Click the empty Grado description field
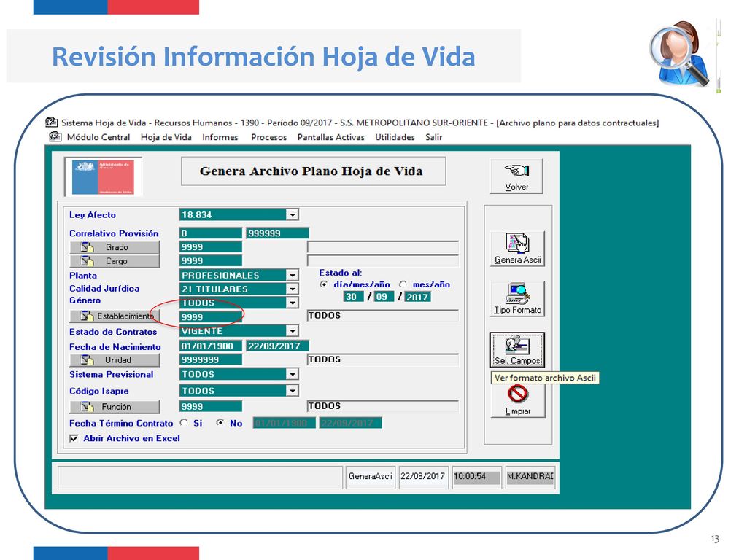 pos(383,247)
